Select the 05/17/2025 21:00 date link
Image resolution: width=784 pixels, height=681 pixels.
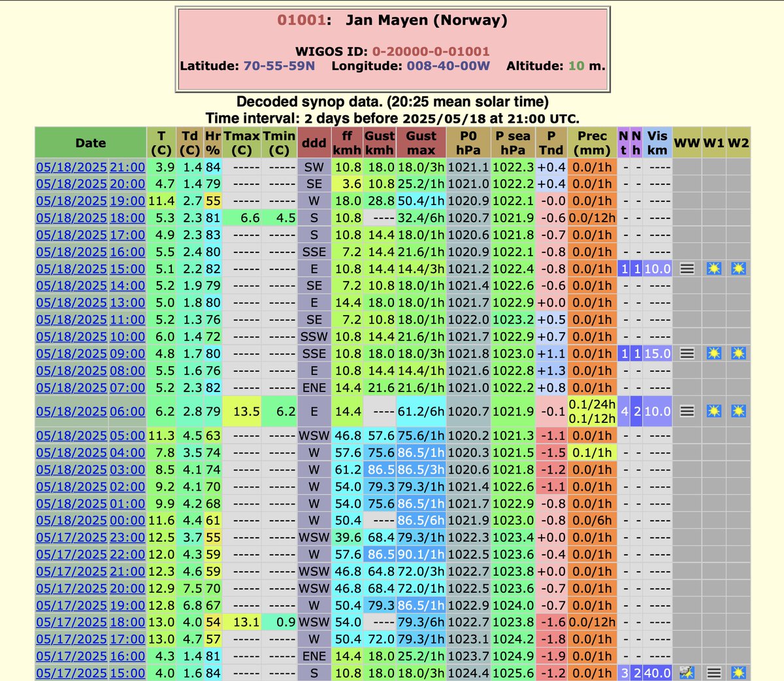point(91,572)
